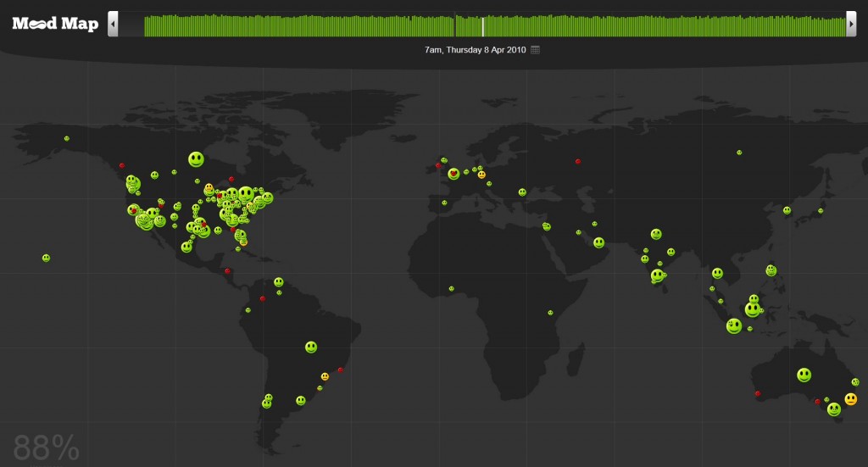
Task: Select the lone smiley in the Pacific near Hawaii
Action: 46,258
